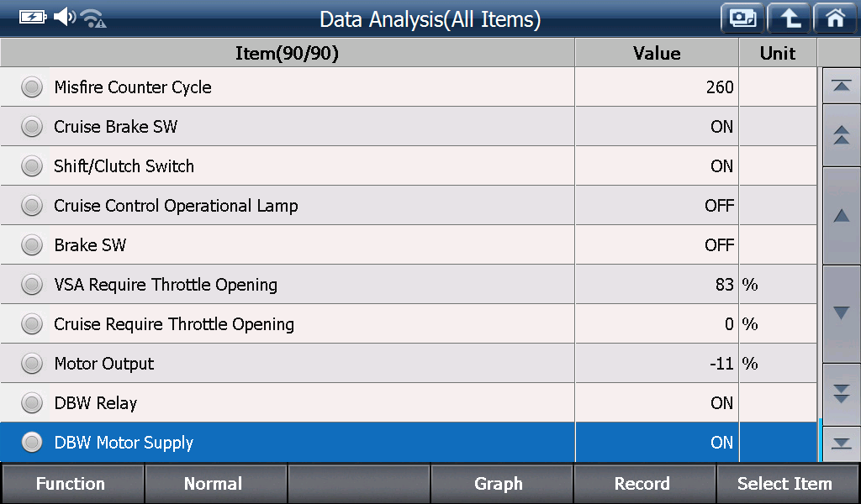Page down with double-down arrow
The image size is (861, 504).
[841, 394]
